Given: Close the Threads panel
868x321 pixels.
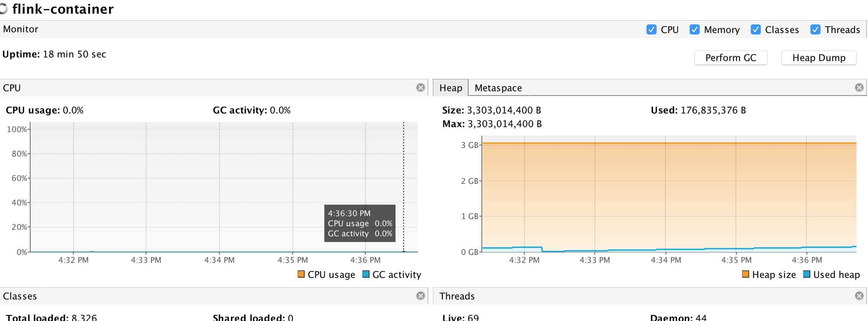Looking at the screenshot, I should point(859,296).
